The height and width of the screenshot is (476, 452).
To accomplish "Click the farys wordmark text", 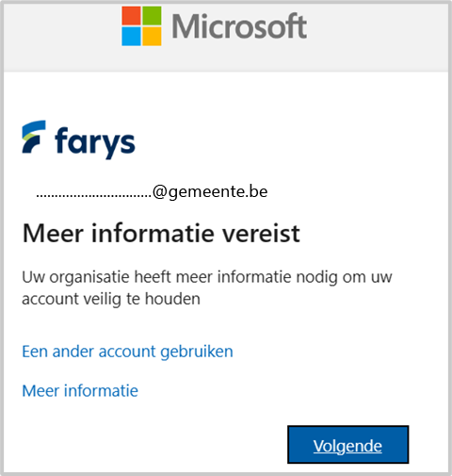I will [x=95, y=143].
